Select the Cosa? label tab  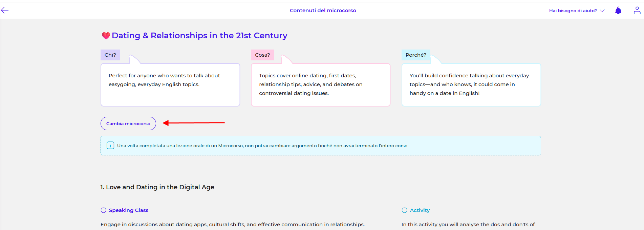(262, 55)
